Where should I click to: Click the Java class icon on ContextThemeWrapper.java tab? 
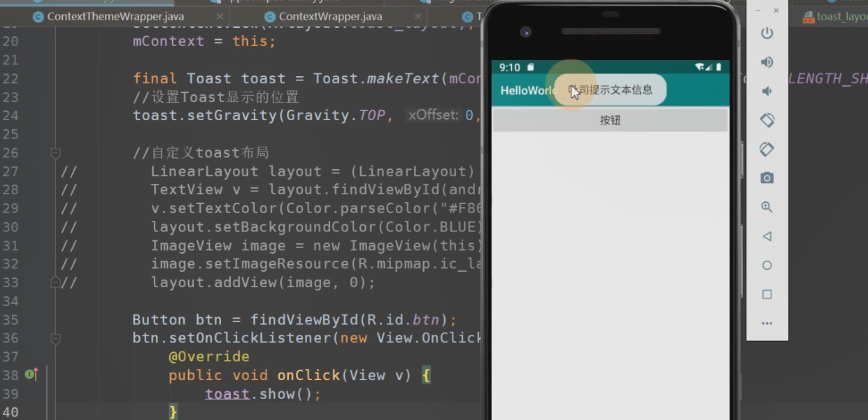pos(38,16)
